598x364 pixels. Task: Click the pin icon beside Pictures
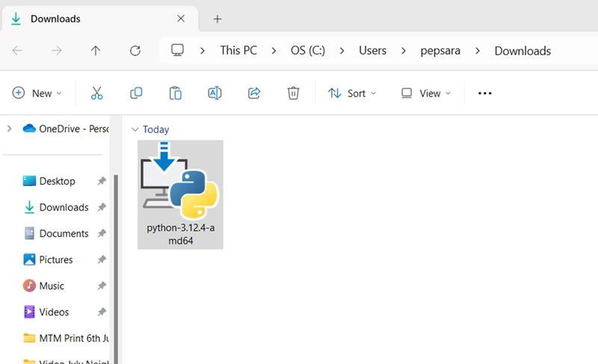pos(102,259)
